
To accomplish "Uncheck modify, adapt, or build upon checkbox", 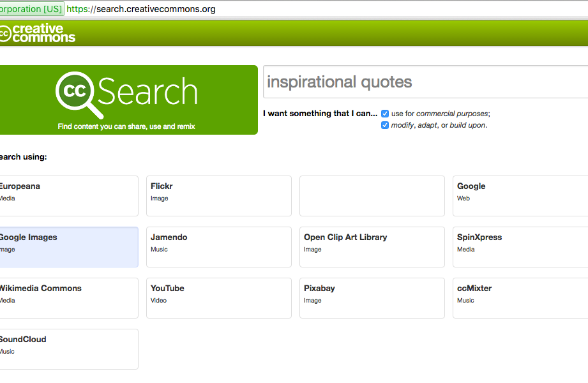I will pyautogui.click(x=385, y=125).
